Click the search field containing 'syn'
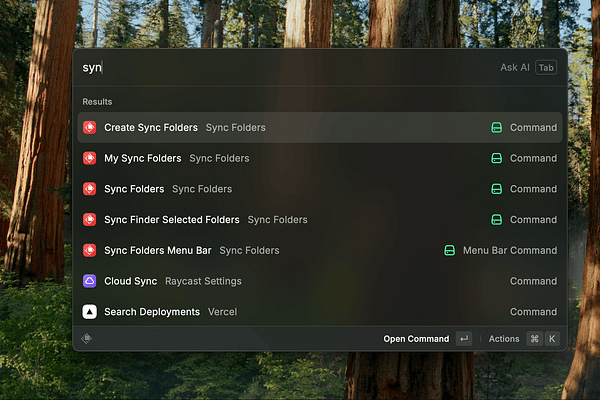The width and height of the screenshot is (600, 400). [x=283, y=68]
